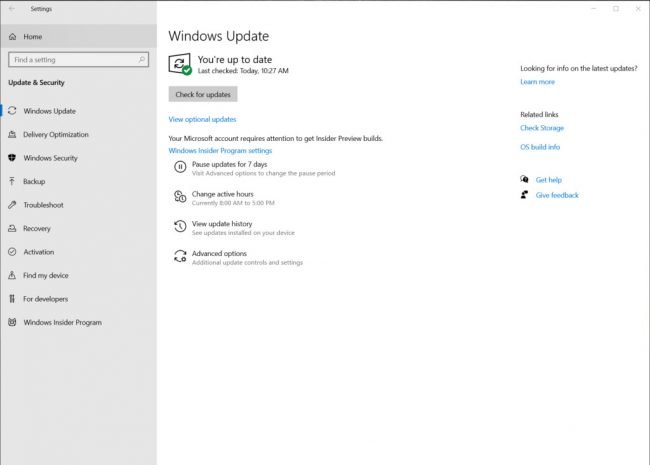Image resolution: width=650 pixels, height=465 pixels.
Task: Open the Check Storage link
Action: 542,128
